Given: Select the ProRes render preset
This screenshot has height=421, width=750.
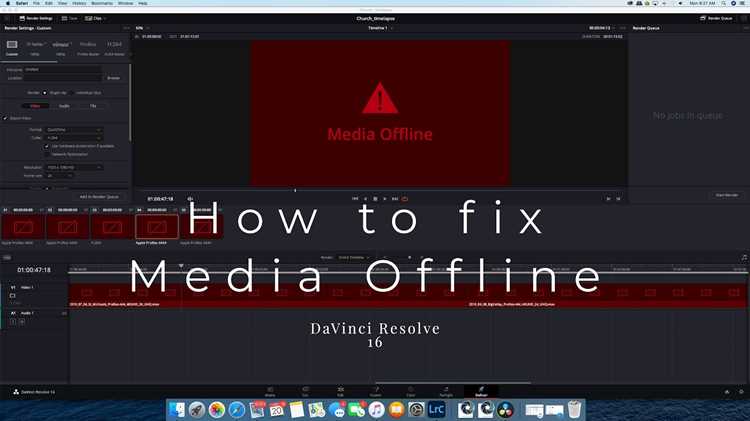Looking at the screenshot, I should (88, 44).
